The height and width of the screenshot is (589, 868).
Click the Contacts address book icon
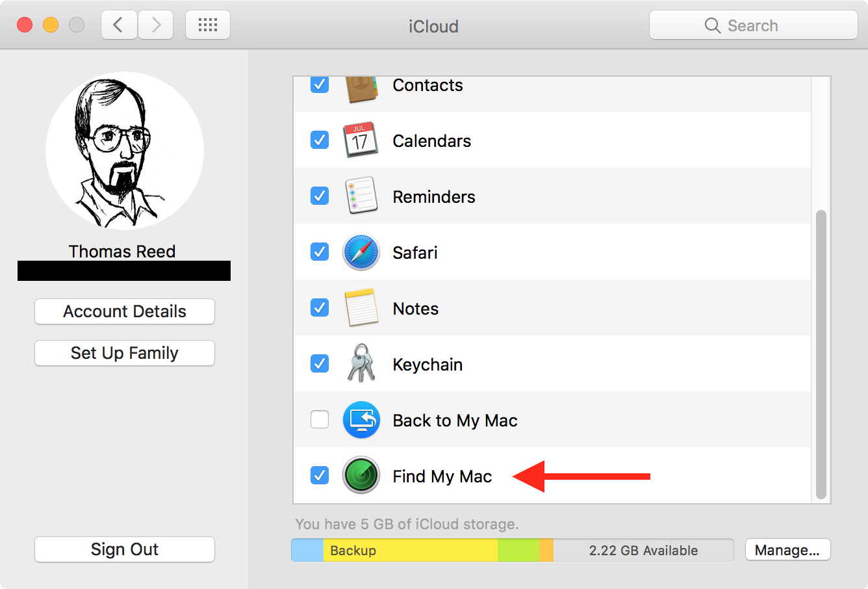361,88
